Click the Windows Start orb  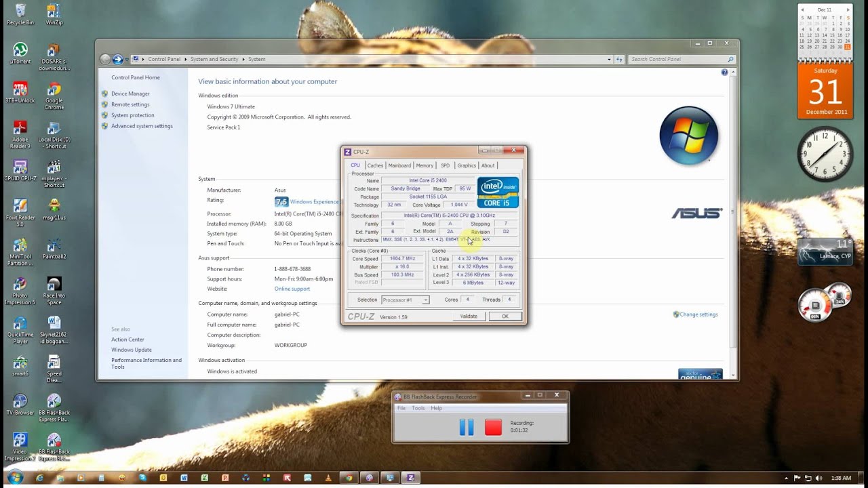(x=14, y=478)
